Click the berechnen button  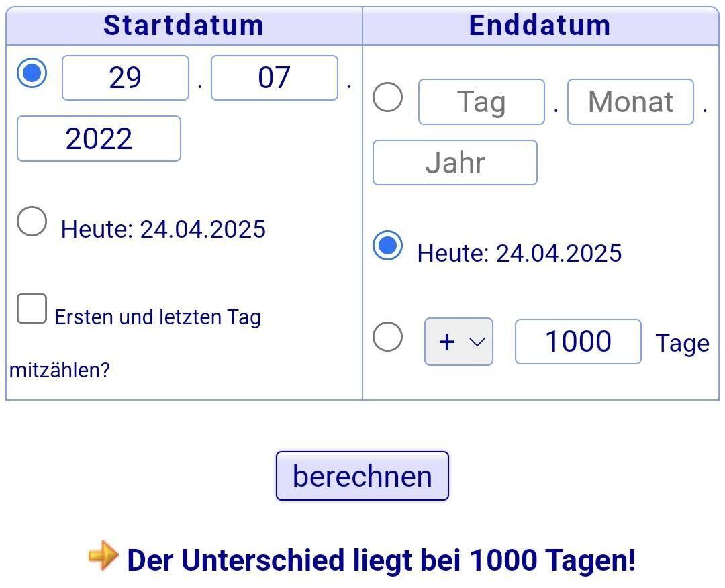click(362, 476)
